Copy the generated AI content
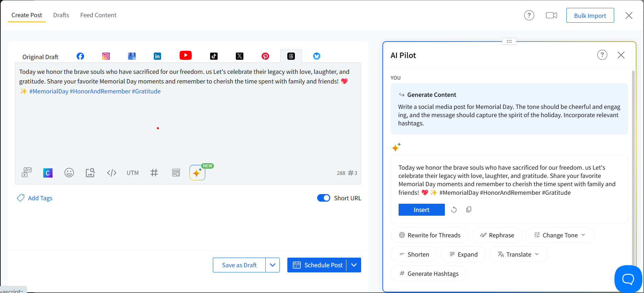The height and width of the screenshot is (293, 644). tap(469, 210)
